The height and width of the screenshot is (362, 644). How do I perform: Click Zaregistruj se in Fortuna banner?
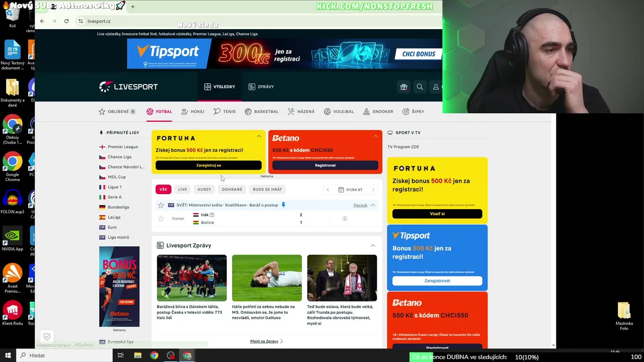[208, 165]
